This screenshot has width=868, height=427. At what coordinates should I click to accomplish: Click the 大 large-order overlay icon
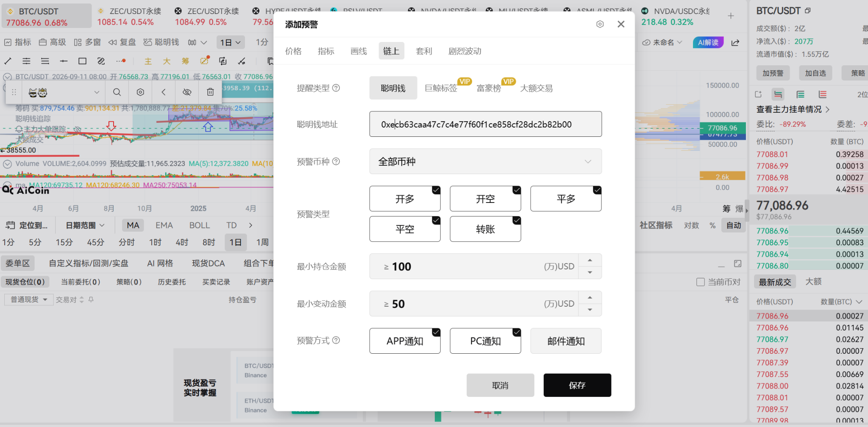[167, 61]
